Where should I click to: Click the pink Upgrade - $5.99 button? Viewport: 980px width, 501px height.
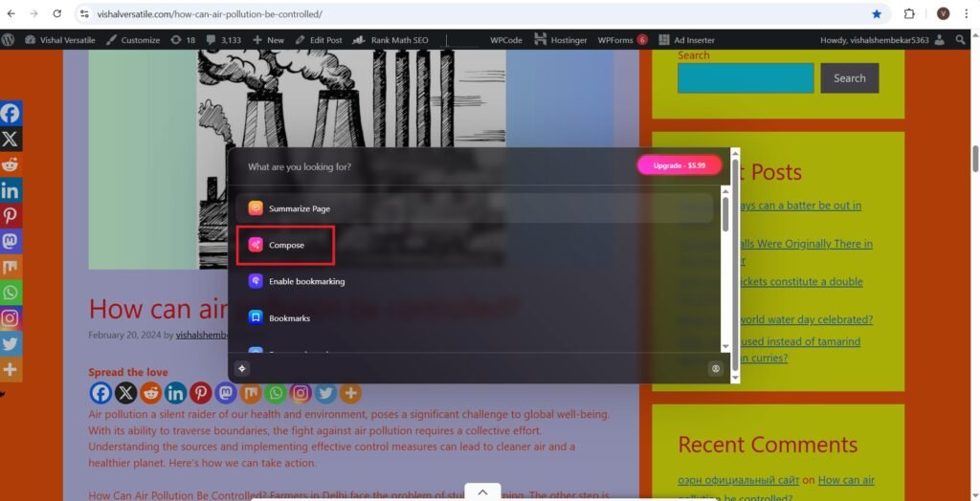pyautogui.click(x=679, y=165)
